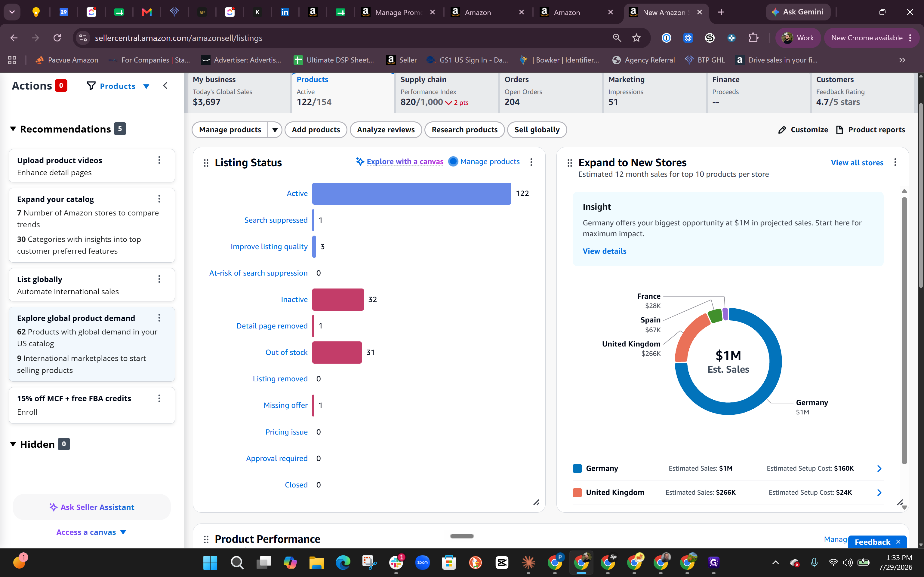Viewport: 924px width, 577px height.
Task: Click the Customize pencil icon
Action: [782, 130]
